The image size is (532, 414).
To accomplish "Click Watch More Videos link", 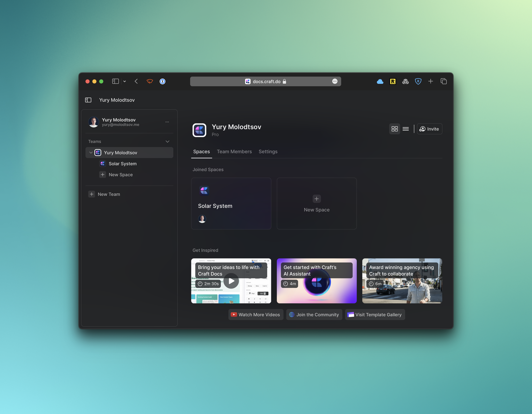I will pyautogui.click(x=255, y=314).
